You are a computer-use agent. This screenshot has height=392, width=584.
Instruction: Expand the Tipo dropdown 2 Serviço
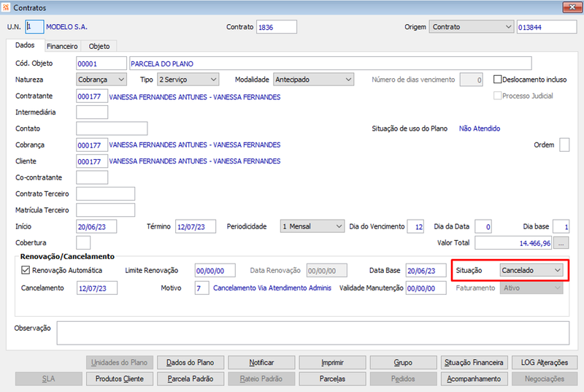click(188, 80)
